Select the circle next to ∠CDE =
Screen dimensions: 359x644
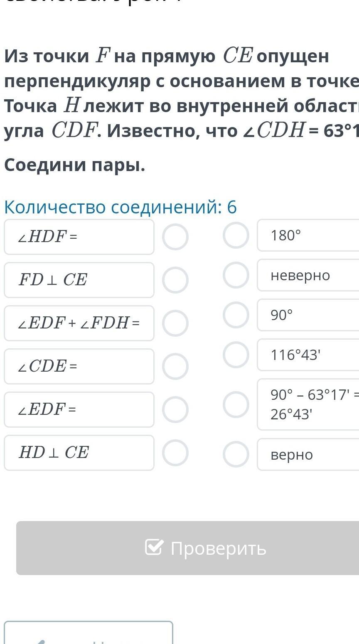pos(175,366)
